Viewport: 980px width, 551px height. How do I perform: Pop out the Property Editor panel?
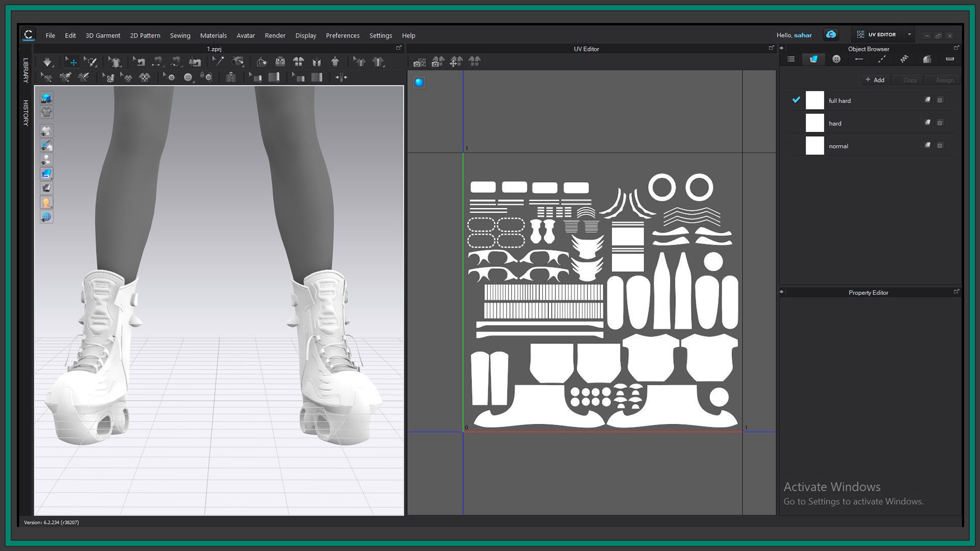(956, 292)
